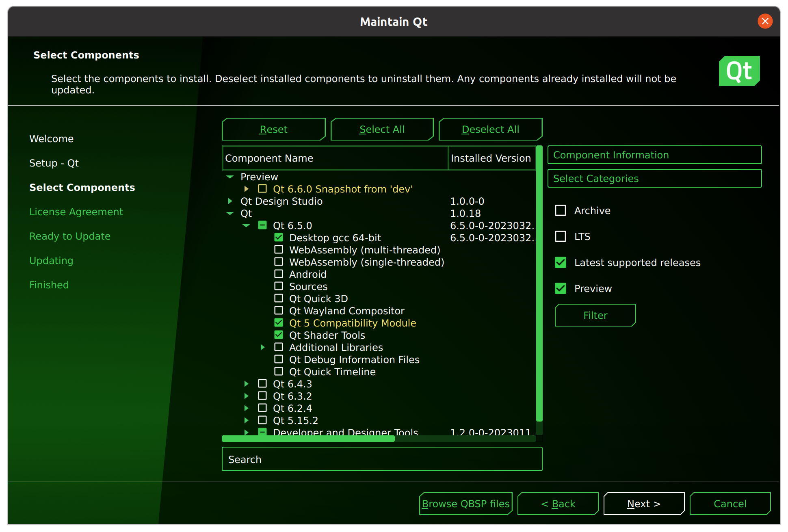Check the Qt 6.4.3 checkbox

[x=262, y=384]
